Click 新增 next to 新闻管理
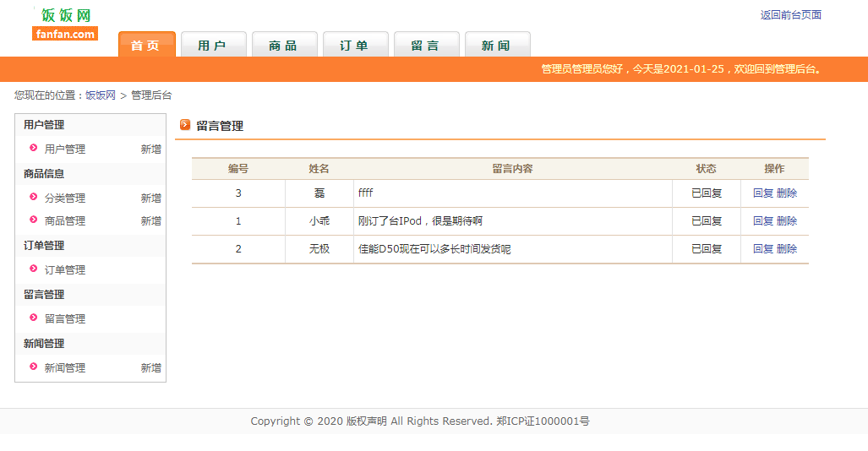868x451 pixels. click(x=150, y=368)
